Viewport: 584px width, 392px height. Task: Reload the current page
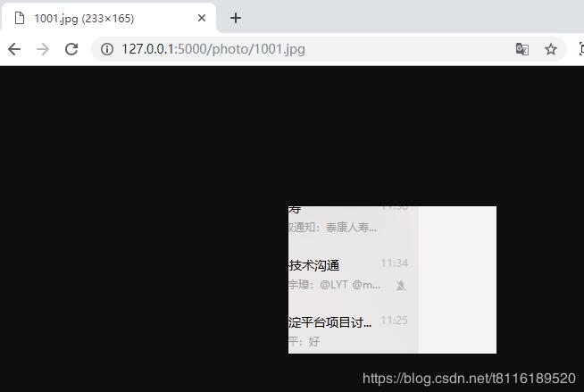tap(71, 49)
